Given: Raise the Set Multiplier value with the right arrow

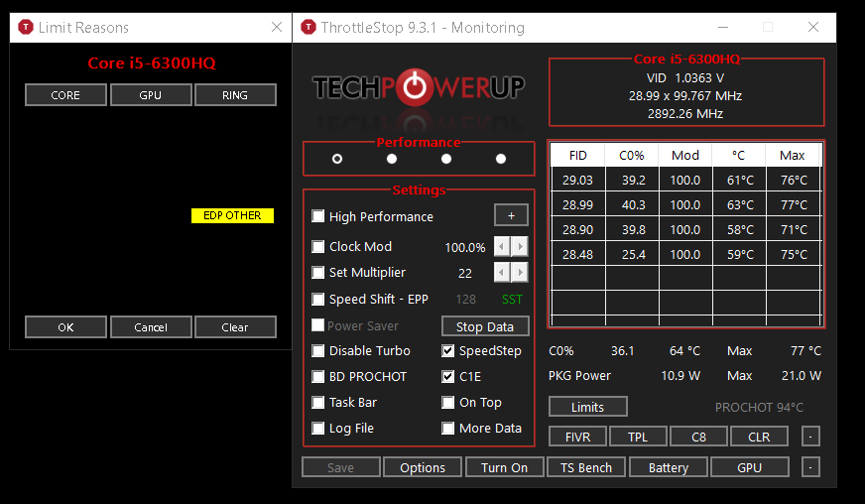Looking at the screenshot, I should (520, 272).
